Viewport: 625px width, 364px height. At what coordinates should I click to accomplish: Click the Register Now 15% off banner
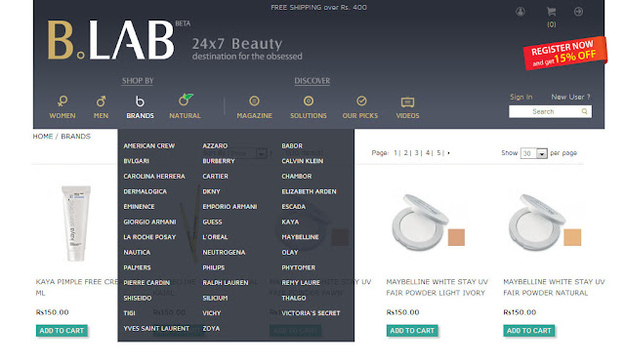(x=564, y=53)
